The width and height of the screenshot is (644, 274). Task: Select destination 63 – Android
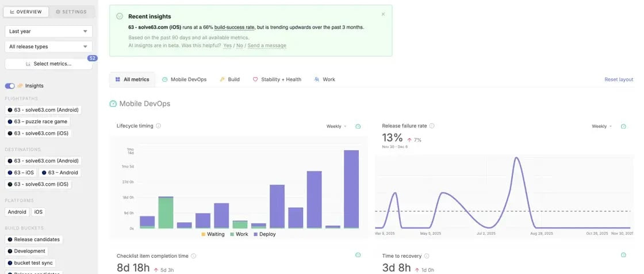click(x=60, y=173)
